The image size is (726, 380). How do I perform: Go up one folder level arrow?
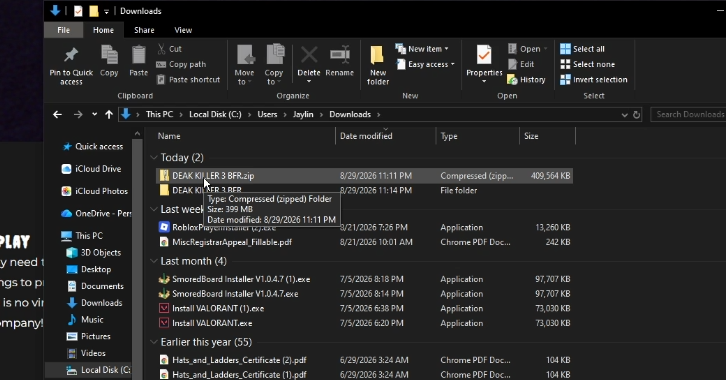109,114
